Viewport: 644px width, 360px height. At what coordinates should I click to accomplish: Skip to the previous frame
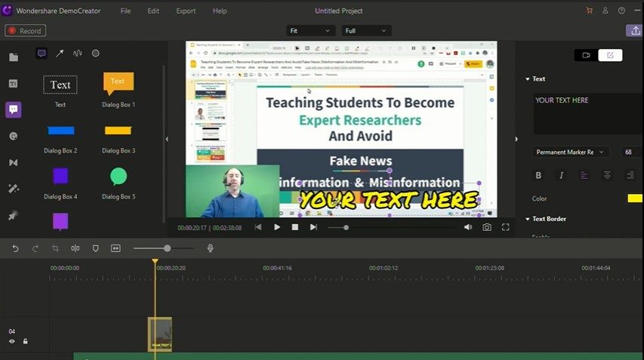pyautogui.click(x=258, y=227)
